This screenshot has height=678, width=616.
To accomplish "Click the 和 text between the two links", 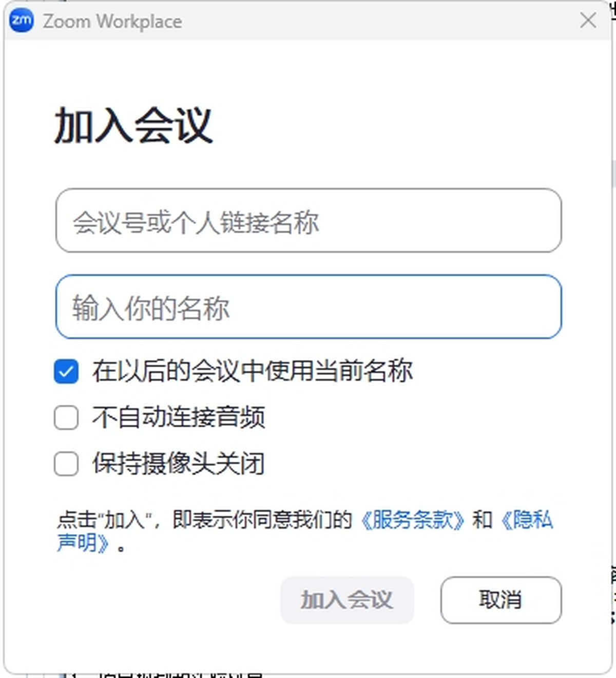I will (482, 520).
